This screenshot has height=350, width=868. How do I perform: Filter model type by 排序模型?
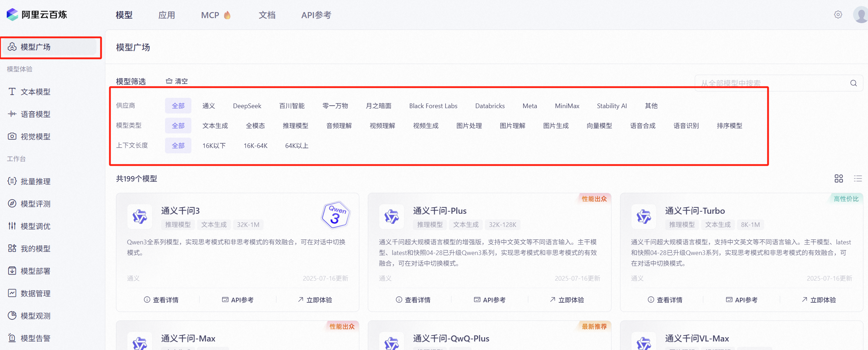coord(730,126)
